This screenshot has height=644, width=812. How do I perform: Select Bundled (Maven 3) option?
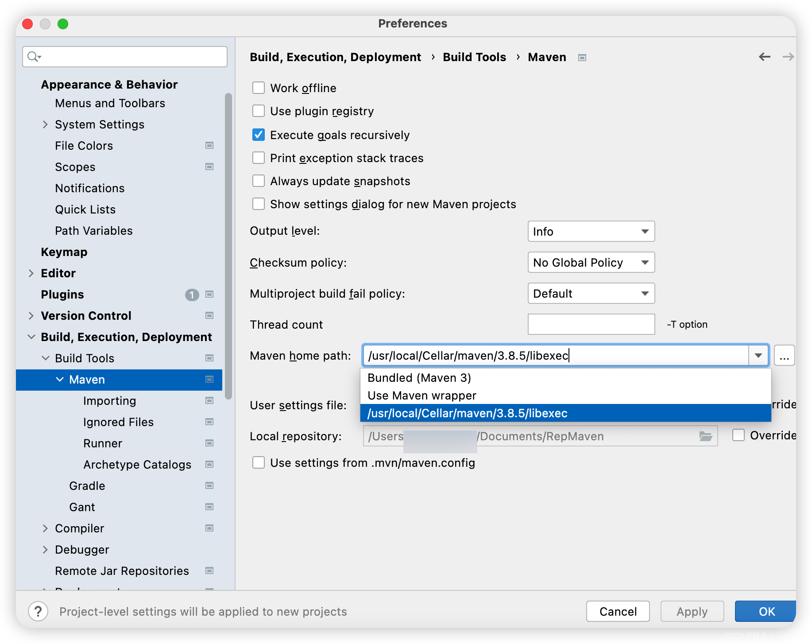point(565,378)
